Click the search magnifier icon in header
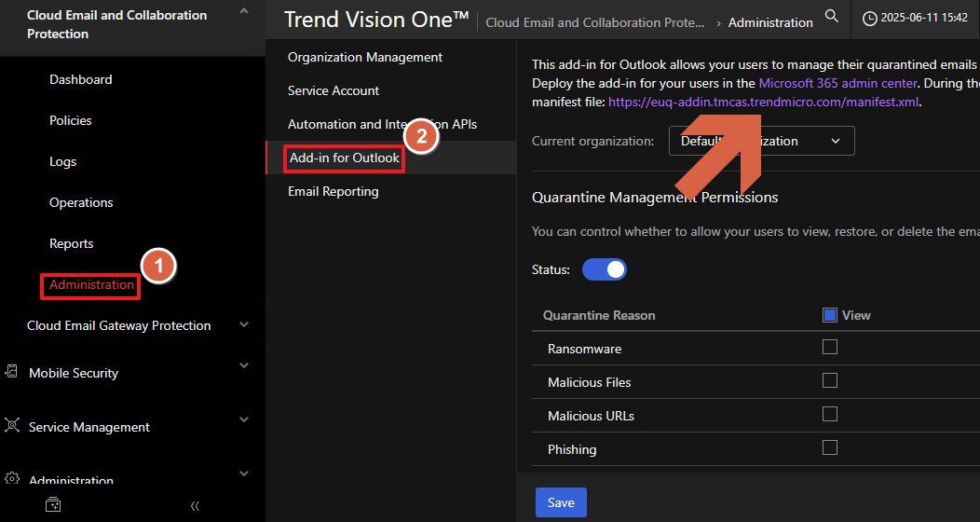This screenshot has height=522, width=980. (x=832, y=17)
